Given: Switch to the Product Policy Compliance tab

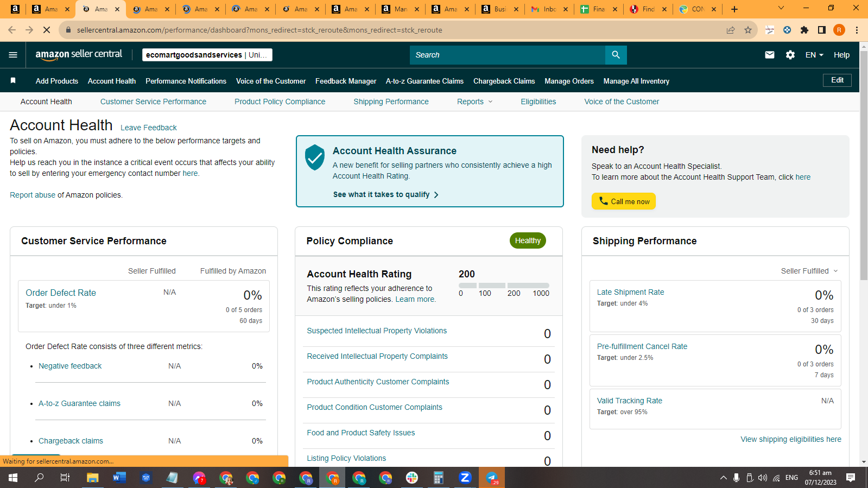Looking at the screenshot, I should pos(280,102).
